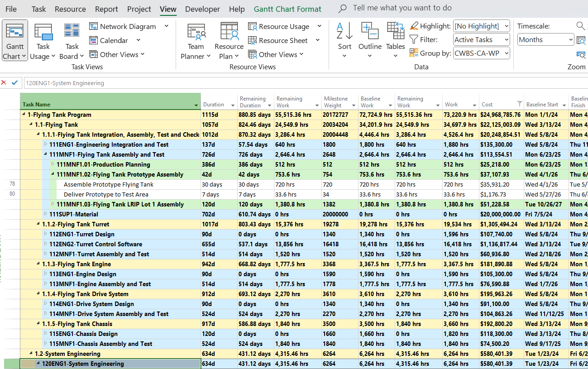Open Network Diagram dropdown arrow
The image size is (588, 369).
coord(167,26)
